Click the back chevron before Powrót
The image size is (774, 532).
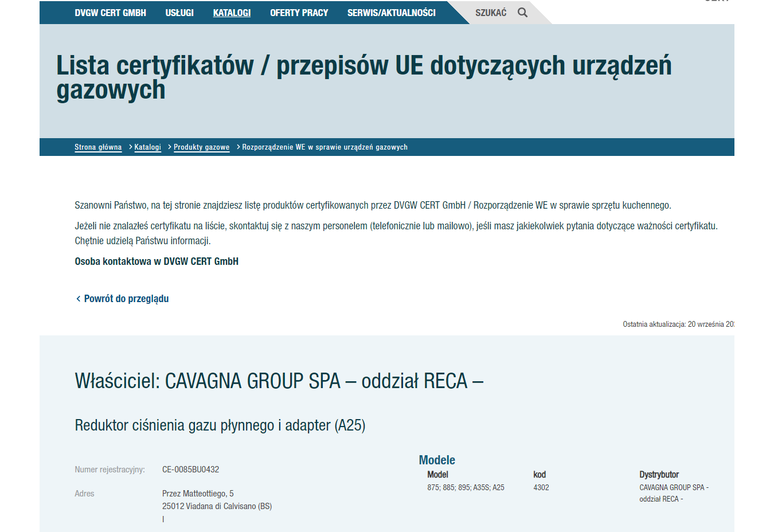coord(79,299)
